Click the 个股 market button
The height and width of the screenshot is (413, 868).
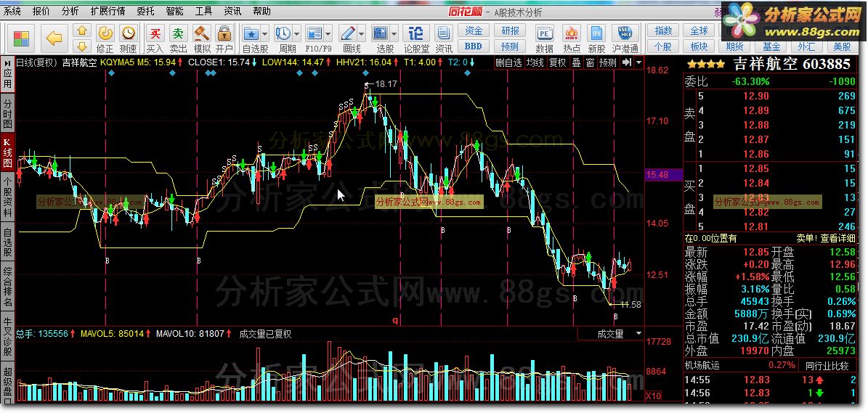point(663,46)
